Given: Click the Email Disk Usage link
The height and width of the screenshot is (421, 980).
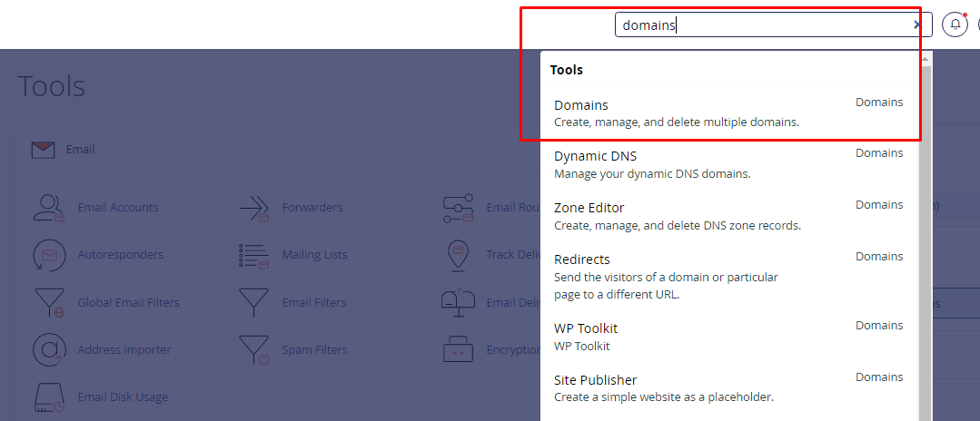Looking at the screenshot, I should (123, 397).
